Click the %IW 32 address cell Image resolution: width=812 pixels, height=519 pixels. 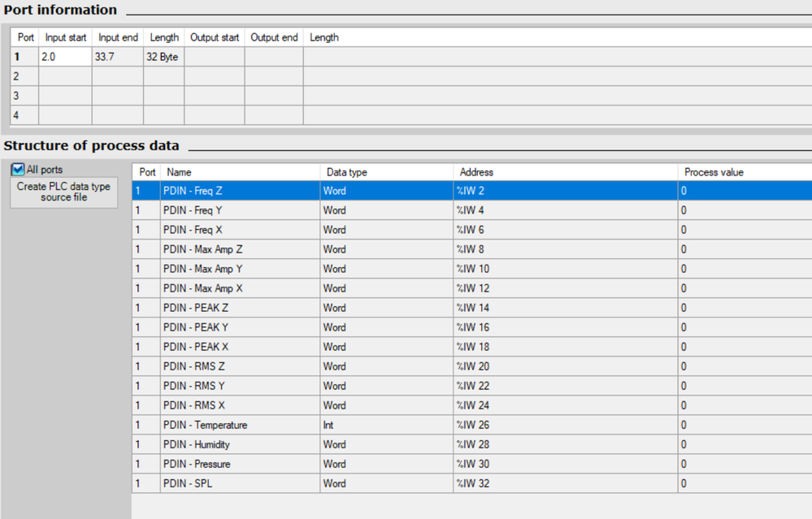(x=566, y=483)
